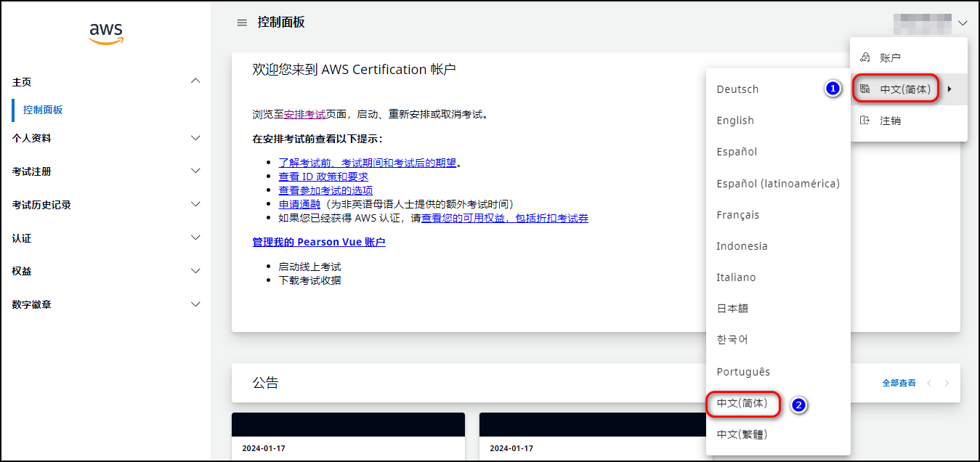Click the account icon next to 账户
The image size is (980, 462).
point(864,57)
